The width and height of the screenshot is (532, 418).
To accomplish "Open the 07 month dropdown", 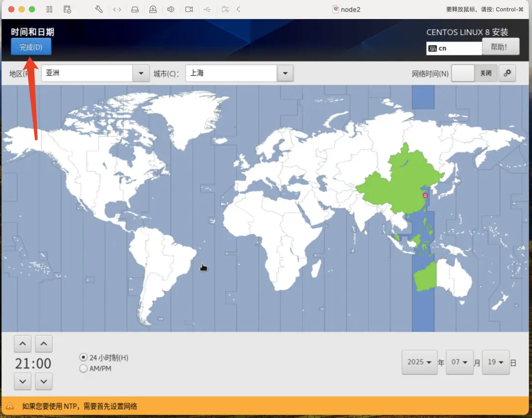I will click(459, 362).
